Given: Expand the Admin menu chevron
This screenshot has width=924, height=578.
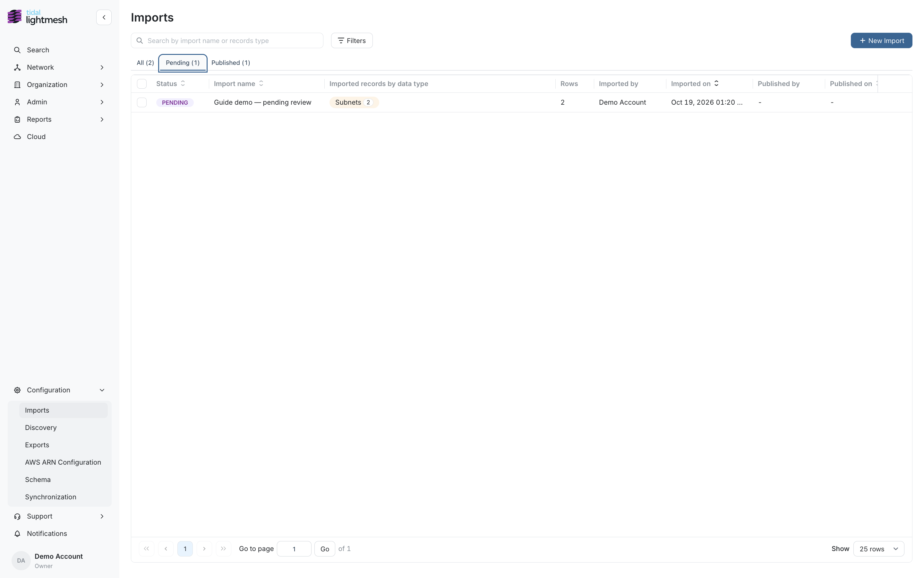Looking at the screenshot, I should [102, 102].
